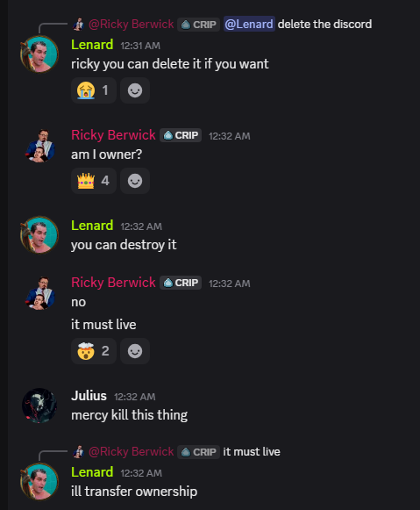
Task: Click Ricky Berwick username above 'no'
Action: pyautogui.click(x=113, y=283)
